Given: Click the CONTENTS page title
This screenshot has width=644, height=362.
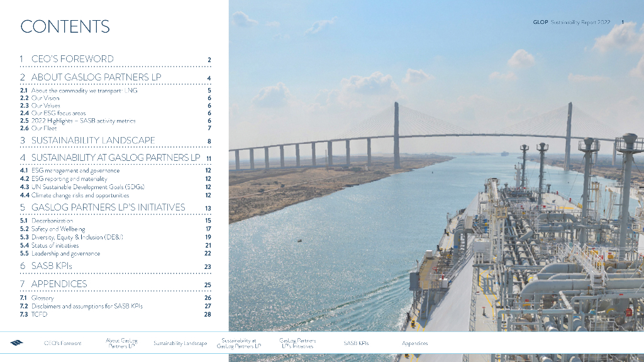Looking at the screenshot, I should coord(65,26).
